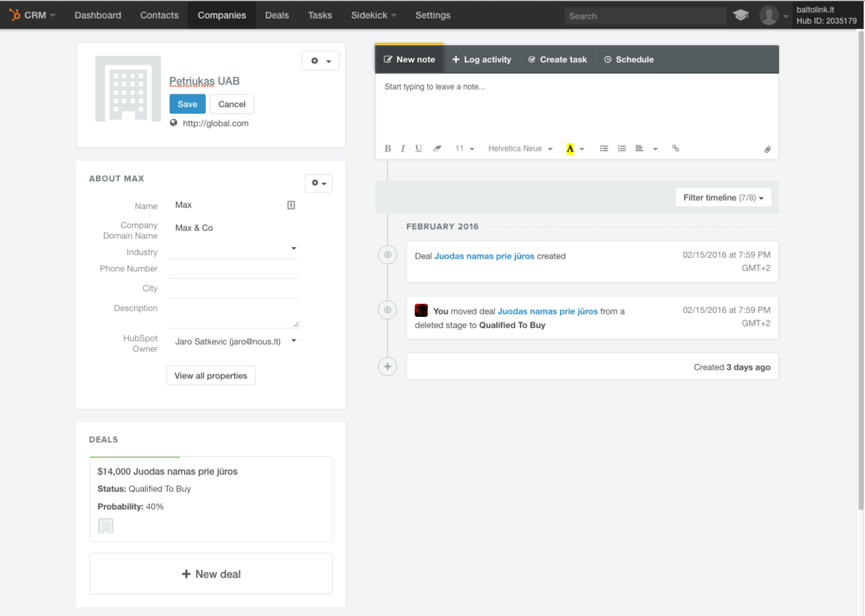
Task: Save the company name edit
Action: coord(188,104)
